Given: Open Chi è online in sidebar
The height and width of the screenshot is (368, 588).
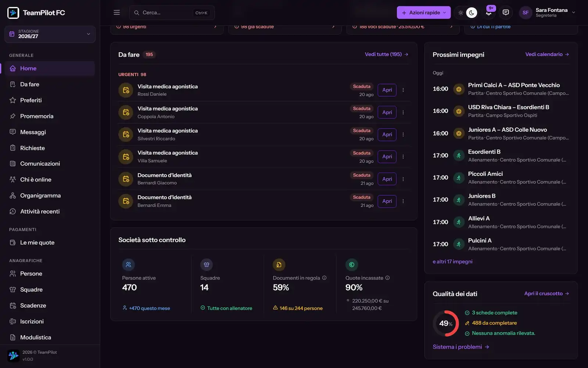Looking at the screenshot, I should click(50, 180).
